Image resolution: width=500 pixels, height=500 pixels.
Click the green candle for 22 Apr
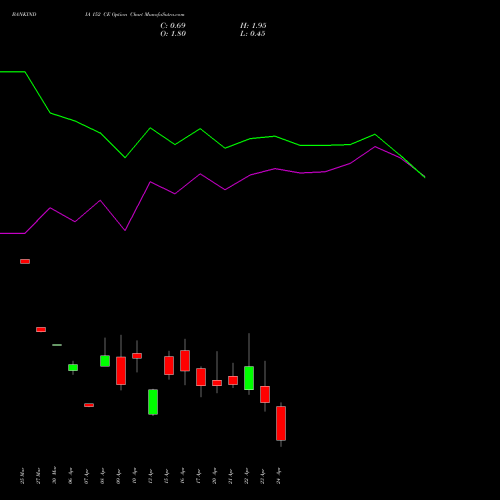[x=249, y=378]
